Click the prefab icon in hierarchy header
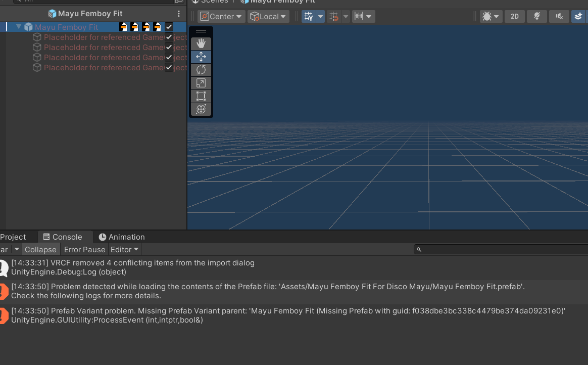Image resolution: width=588 pixels, height=365 pixels. click(x=52, y=14)
